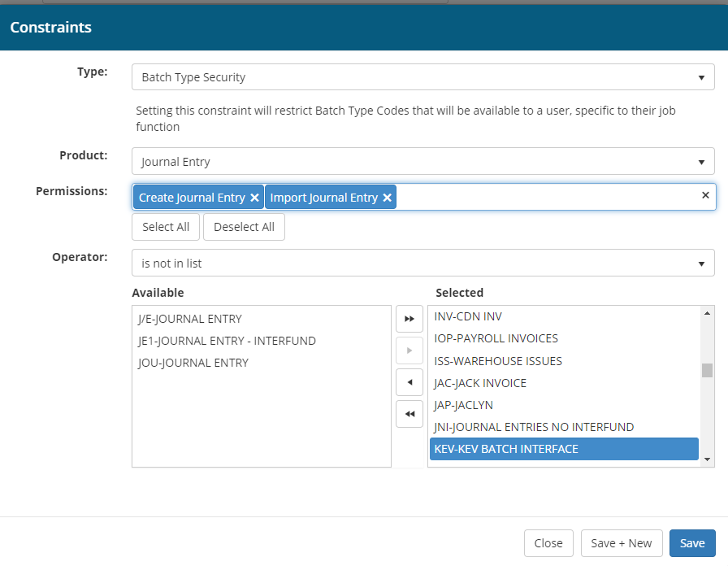The width and height of the screenshot is (728, 566).
Task: Click the Save button
Action: [x=692, y=543]
